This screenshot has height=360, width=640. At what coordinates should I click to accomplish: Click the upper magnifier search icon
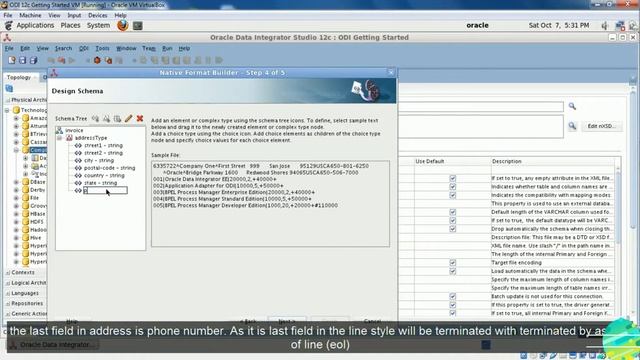tap(572, 107)
